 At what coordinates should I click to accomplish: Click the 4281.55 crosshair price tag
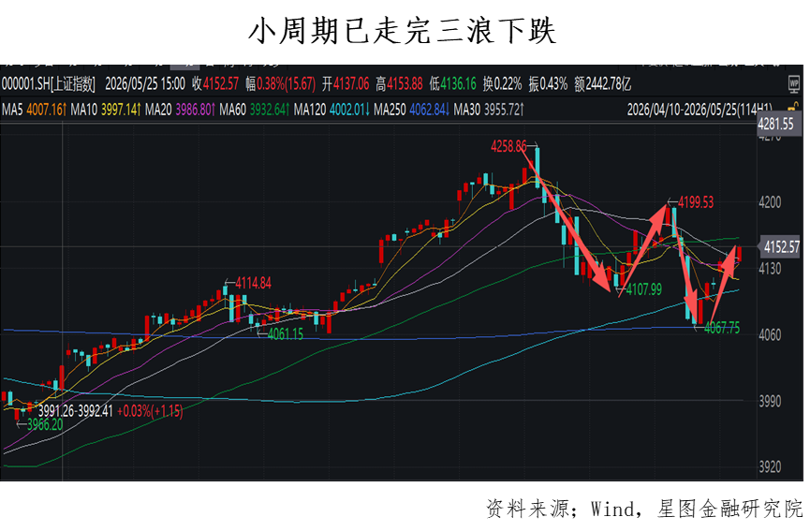click(776, 124)
